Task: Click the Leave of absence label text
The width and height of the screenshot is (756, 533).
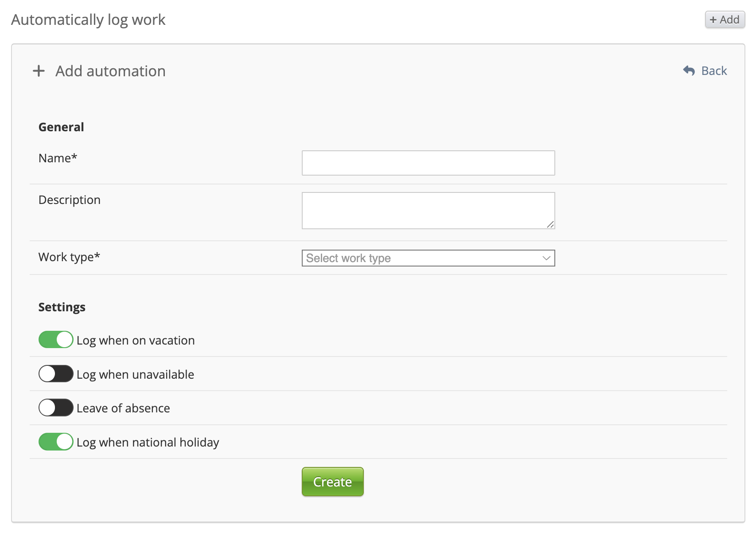Action: [x=123, y=408]
